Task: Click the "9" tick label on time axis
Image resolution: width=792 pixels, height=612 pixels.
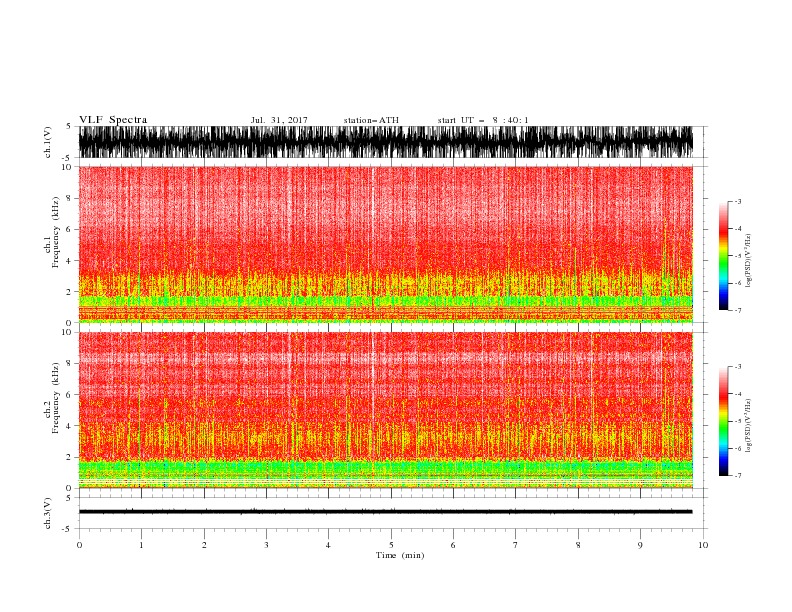Action: point(640,545)
